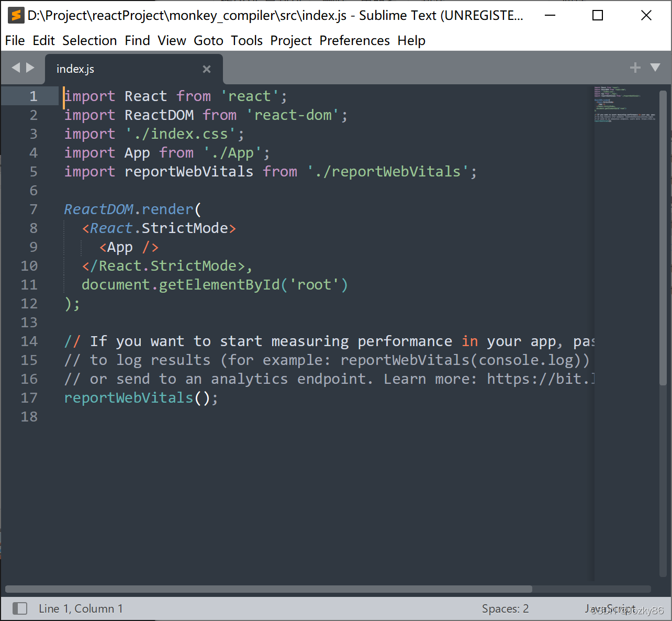Viewport: 672px width, 621px height.
Task: Minimize the Sublime Text window
Action: tap(550, 15)
